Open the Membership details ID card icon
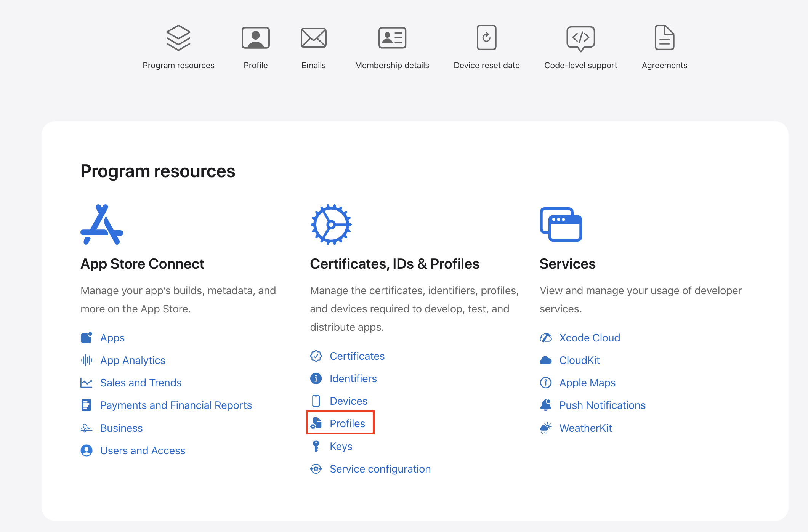 coord(392,38)
